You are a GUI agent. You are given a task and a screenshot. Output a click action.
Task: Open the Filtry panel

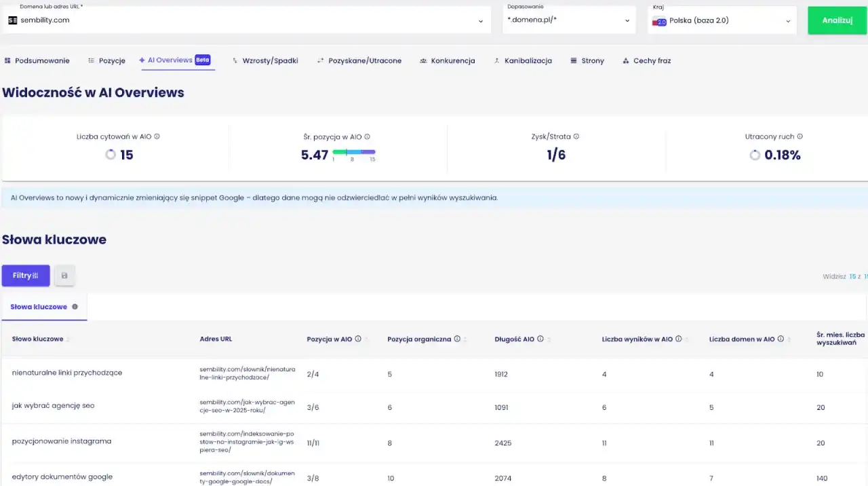pos(26,276)
